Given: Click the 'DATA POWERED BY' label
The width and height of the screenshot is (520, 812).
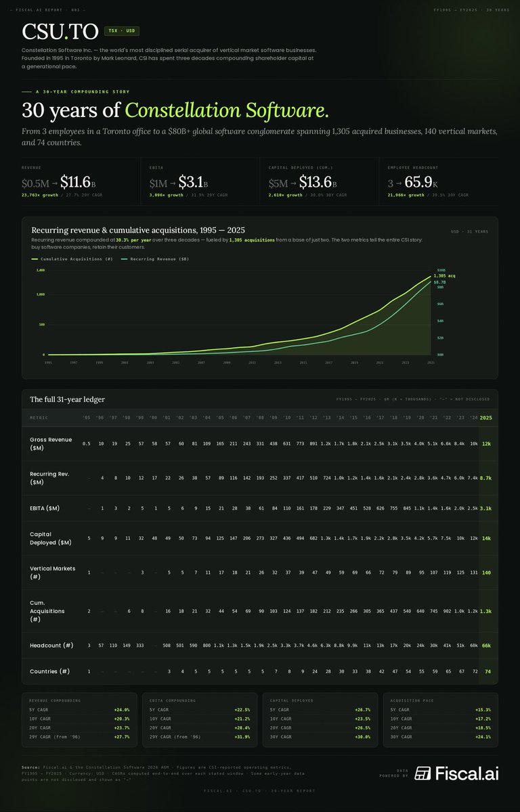Looking at the screenshot, I should (x=394, y=773).
